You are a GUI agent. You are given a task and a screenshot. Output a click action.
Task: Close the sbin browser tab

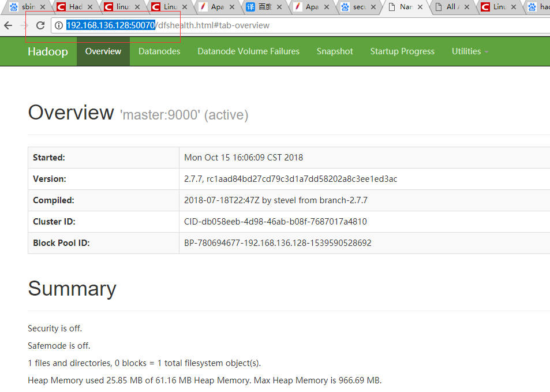[x=43, y=7]
